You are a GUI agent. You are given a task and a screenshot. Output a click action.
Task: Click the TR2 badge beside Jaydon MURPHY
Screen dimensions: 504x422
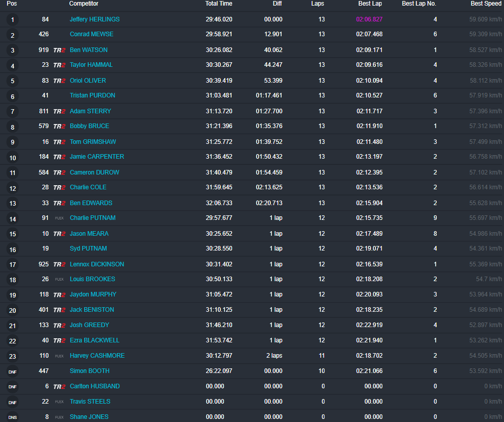(60, 294)
